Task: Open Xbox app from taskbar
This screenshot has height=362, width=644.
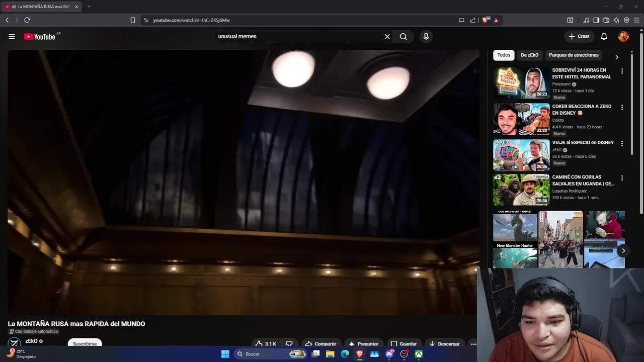Action: click(x=419, y=354)
